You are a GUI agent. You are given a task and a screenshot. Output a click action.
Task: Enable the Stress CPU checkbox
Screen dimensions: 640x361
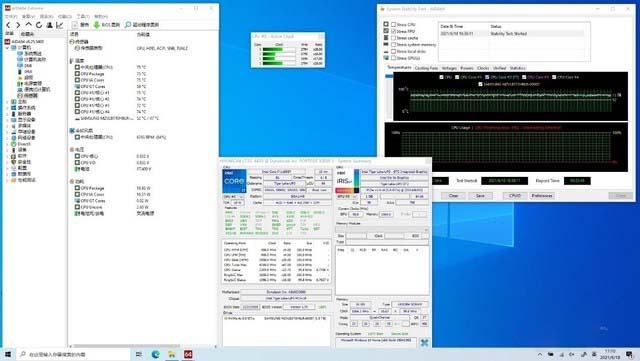point(393,25)
